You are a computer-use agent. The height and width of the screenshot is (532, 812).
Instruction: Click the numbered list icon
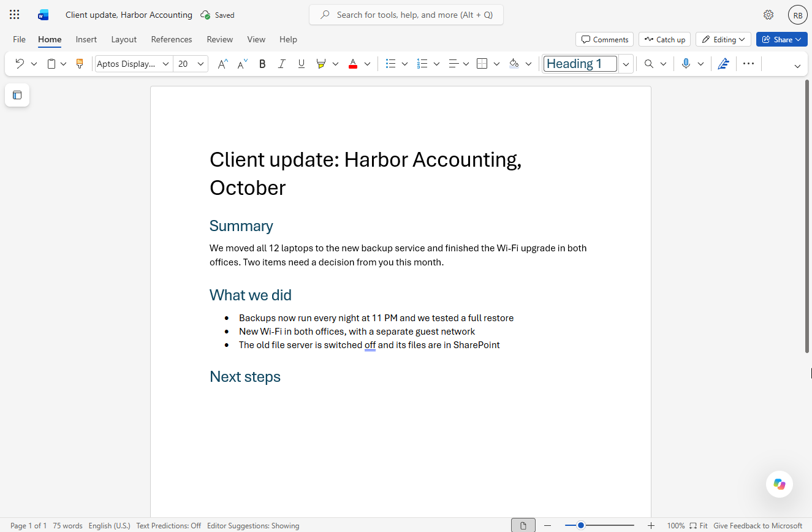point(422,64)
